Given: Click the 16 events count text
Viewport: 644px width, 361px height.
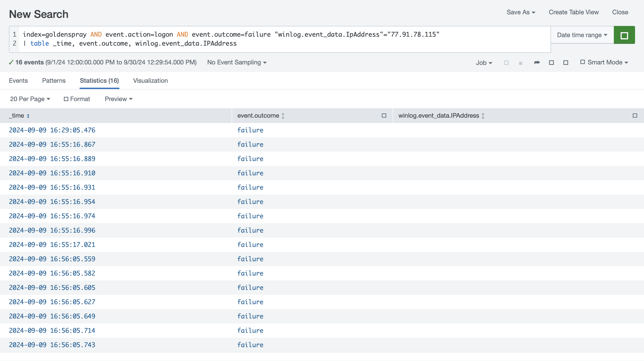Looking at the screenshot, I should pyautogui.click(x=30, y=62).
